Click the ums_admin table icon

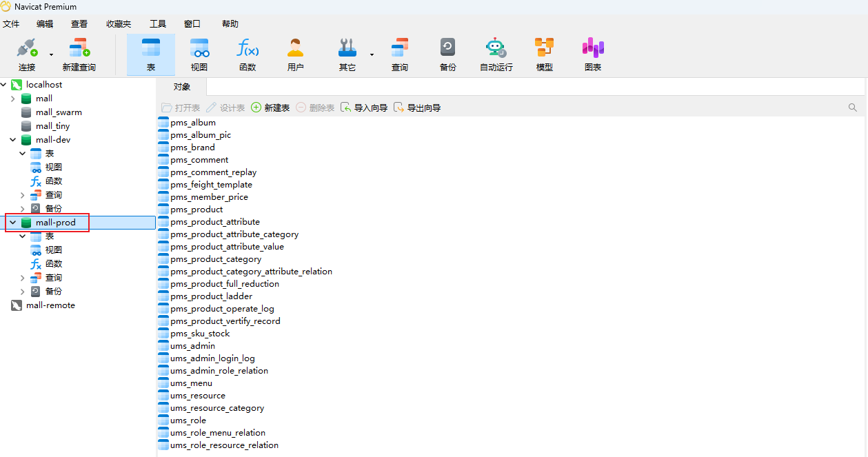163,346
